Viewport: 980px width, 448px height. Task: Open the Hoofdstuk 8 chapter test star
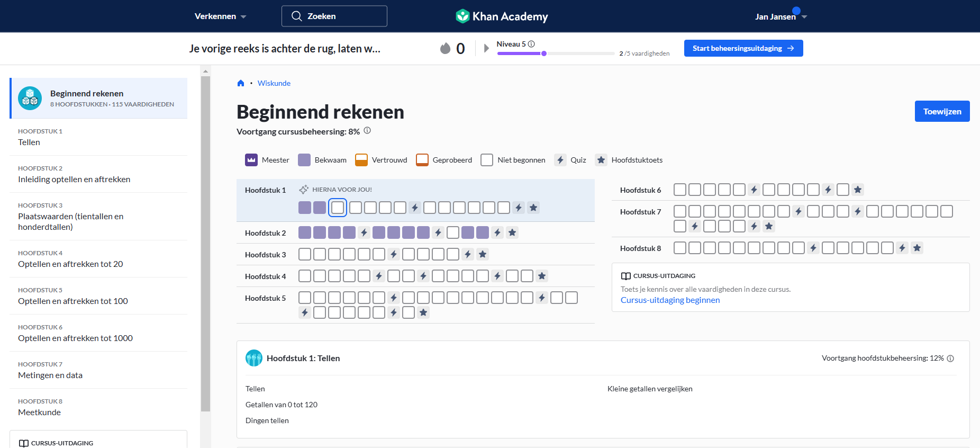(x=917, y=248)
